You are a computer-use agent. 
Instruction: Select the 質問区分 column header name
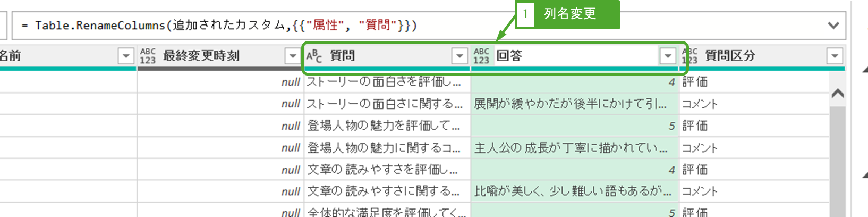pyautogui.click(x=730, y=56)
